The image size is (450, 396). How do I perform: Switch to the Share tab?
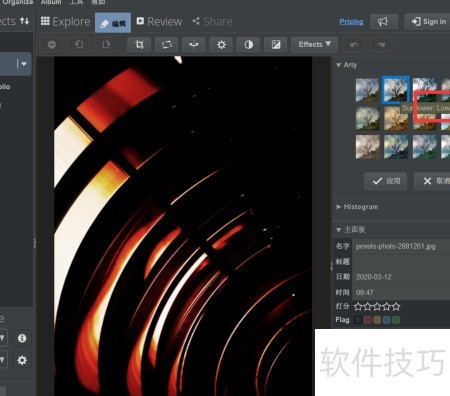212,22
